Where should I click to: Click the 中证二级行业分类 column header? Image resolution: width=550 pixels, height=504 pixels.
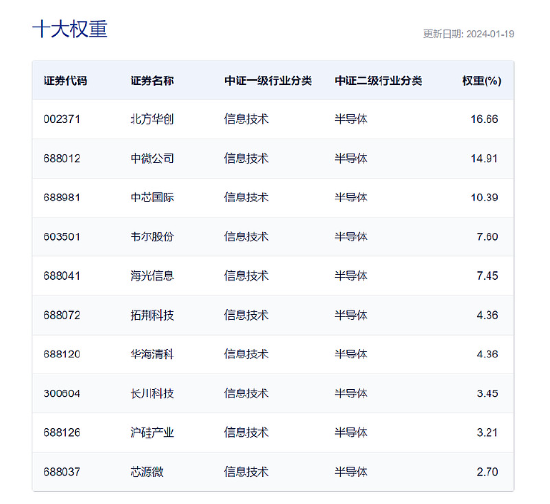(x=378, y=81)
